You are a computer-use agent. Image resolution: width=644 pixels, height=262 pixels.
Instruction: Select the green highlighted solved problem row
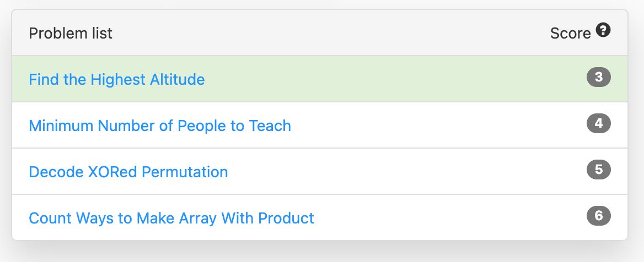[320, 79]
